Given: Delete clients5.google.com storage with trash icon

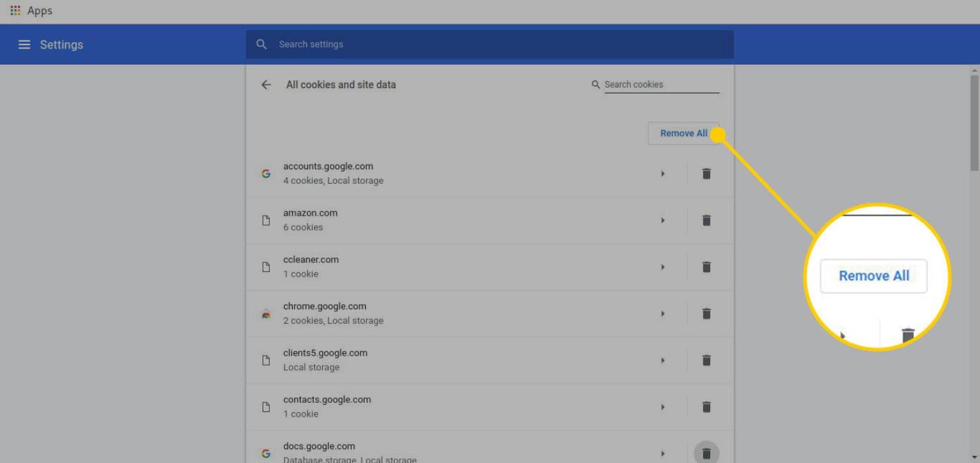Looking at the screenshot, I should coord(706,360).
